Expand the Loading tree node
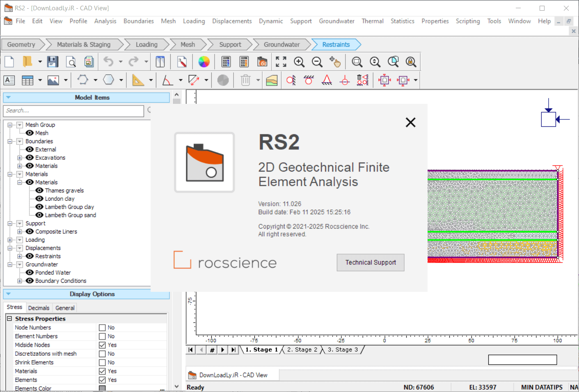Image resolution: width=579 pixels, height=392 pixels. pyautogui.click(x=10, y=240)
